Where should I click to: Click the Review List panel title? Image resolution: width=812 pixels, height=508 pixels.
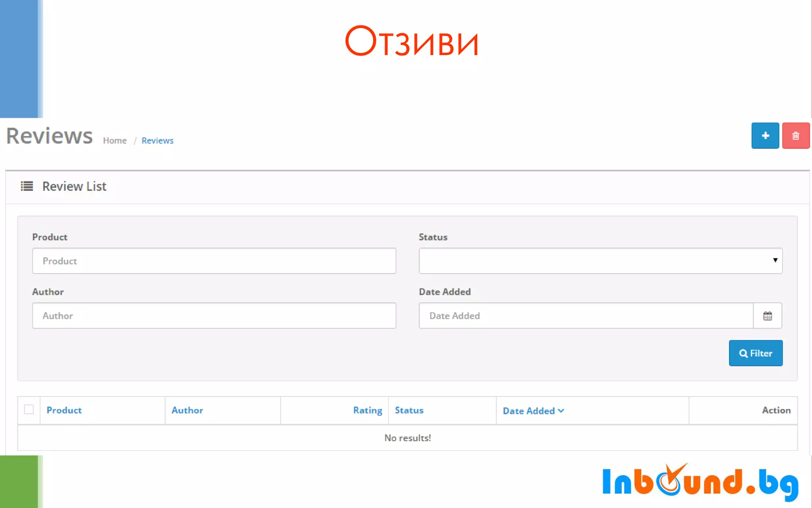(75, 186)
